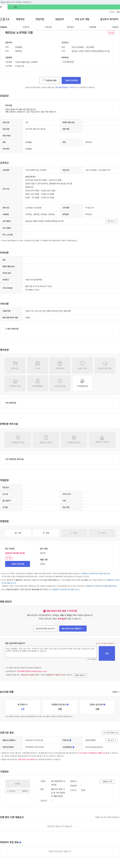Open the 직업 능력 개발 menu

82,19
